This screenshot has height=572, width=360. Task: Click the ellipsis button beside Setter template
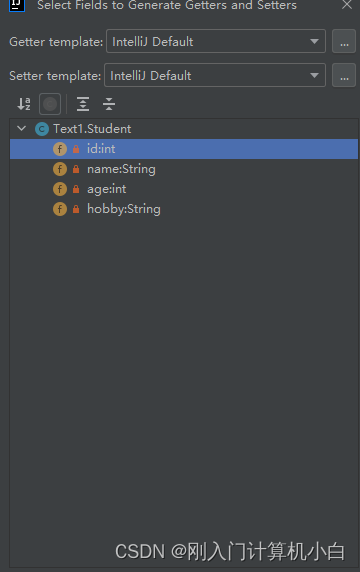tap(344, 75)
